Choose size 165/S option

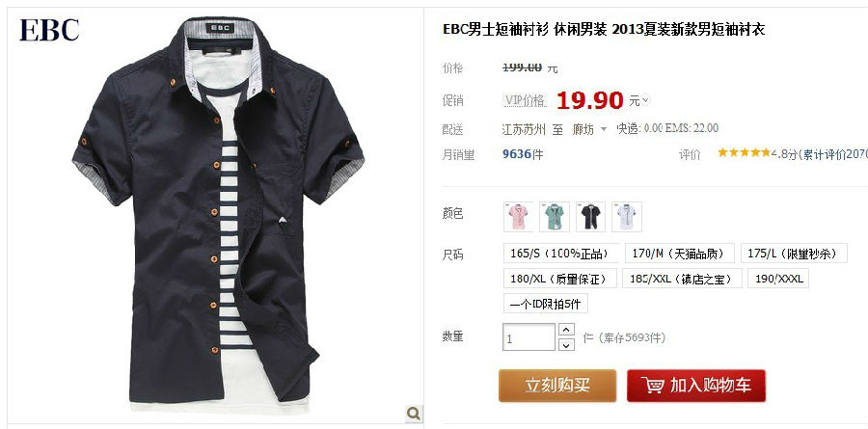pos(560,254)
